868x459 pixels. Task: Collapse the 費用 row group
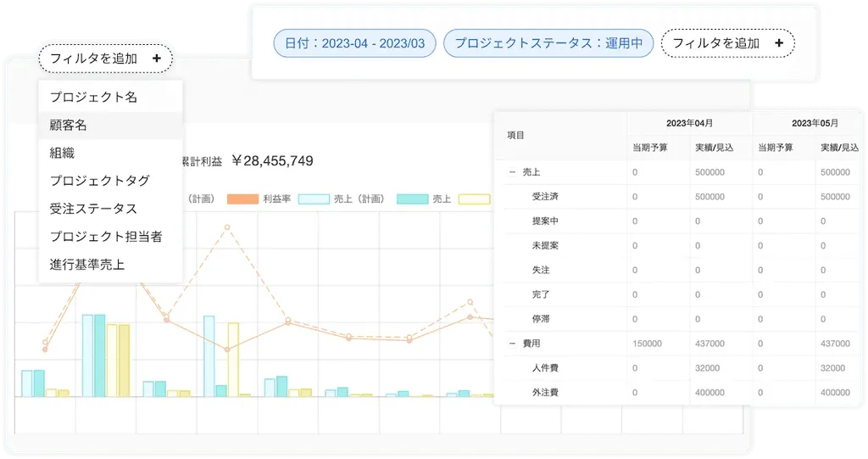pyautogui.click(x=512, y=344)
